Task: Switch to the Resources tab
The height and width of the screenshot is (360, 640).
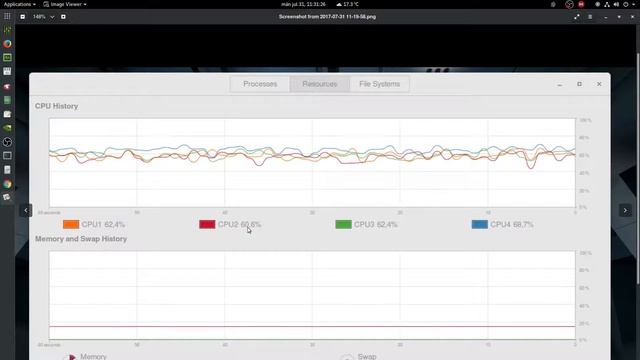Action: pos(320,84)
